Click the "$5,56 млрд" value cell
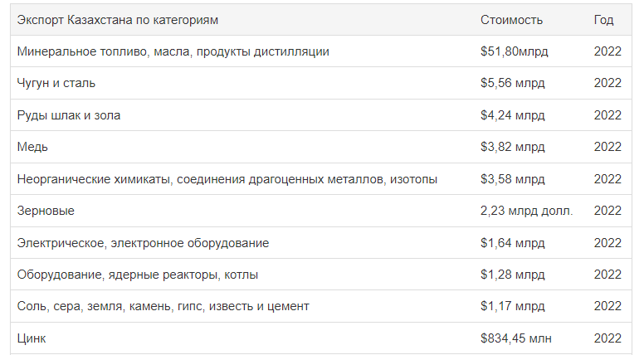Image resolution: width=644 pixels, height=355 pixels. 513,83
